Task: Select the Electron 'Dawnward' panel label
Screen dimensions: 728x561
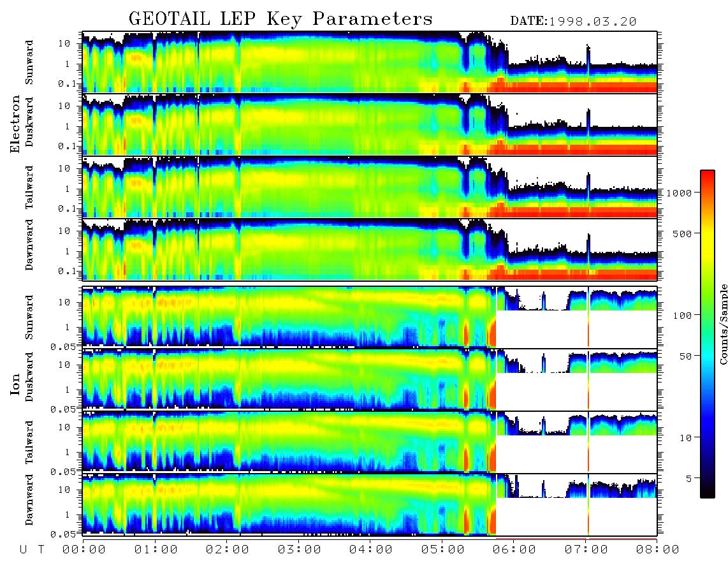Action: [x=29, y=245]
